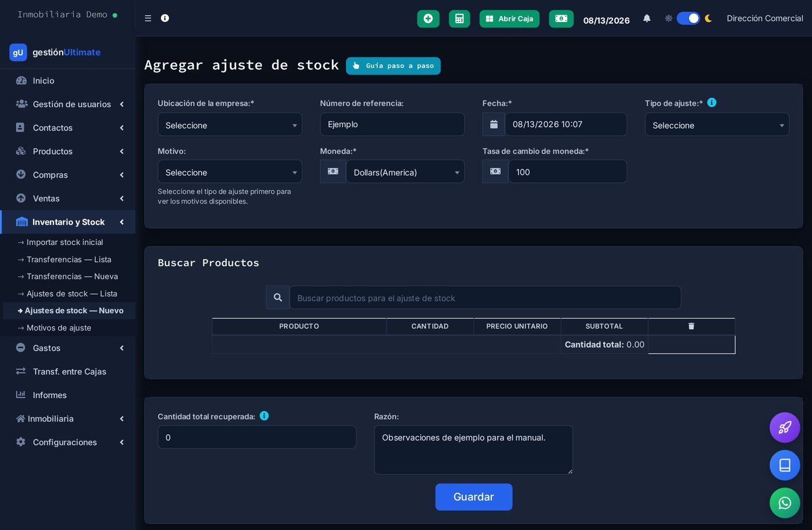The width and height of the screenshot is (812, 530).
Task: Click the gU gestiónUltimate logo
Action: 55,52
